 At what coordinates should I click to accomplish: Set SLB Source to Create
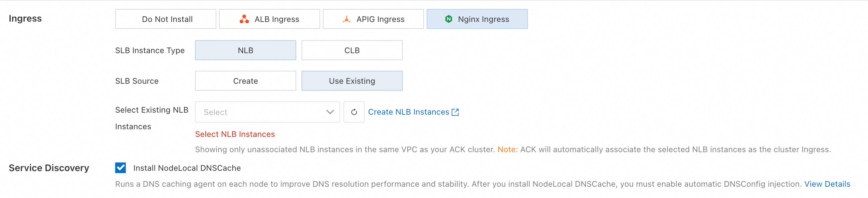(245, 81)
